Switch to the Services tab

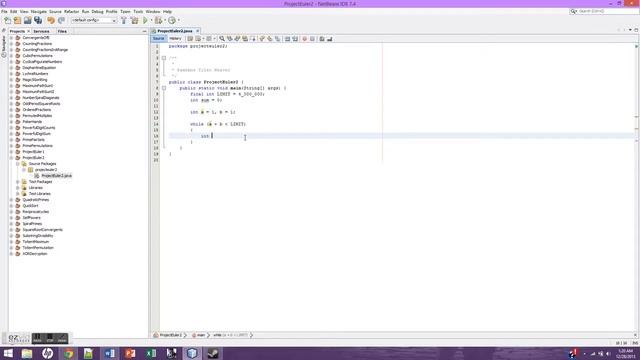41,31
